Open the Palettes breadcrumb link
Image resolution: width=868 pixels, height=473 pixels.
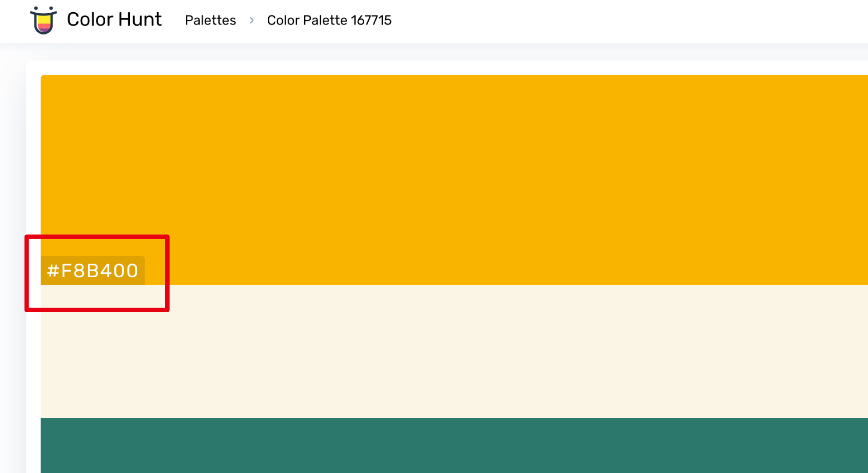[x=210, y=20]
